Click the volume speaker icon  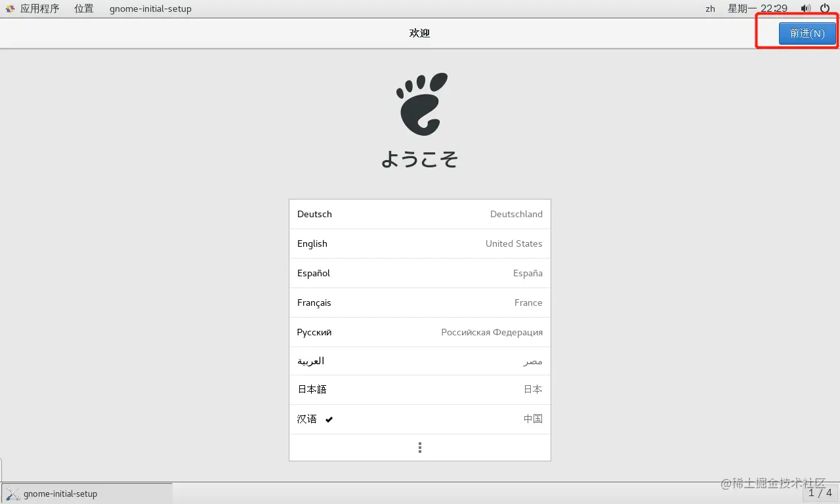point(806,9)
